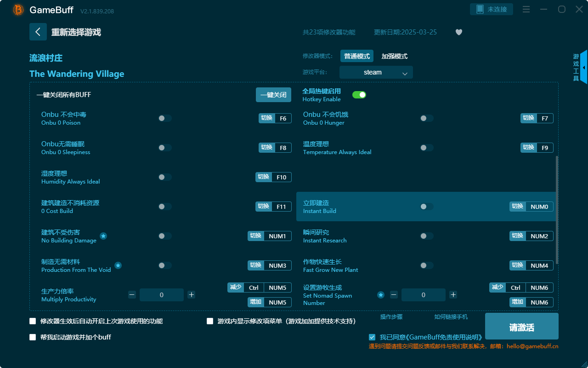
Task: Toggle Onbu 0 Poison switch
Action: point(165,118)
